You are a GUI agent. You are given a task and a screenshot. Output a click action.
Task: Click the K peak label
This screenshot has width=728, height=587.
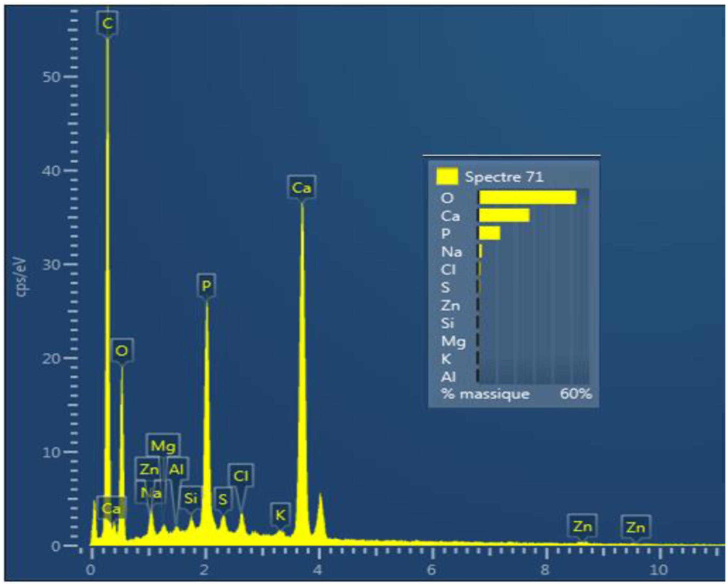click(281, 515)
